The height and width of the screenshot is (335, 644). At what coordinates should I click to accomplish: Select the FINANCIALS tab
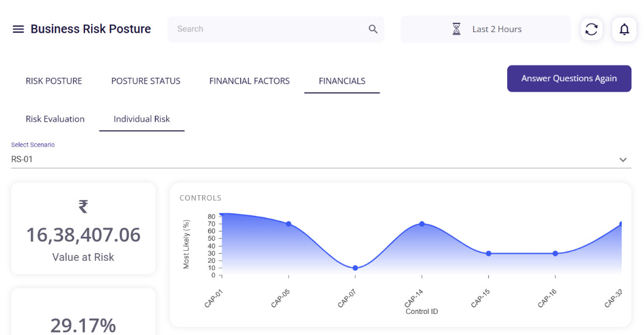342,81
